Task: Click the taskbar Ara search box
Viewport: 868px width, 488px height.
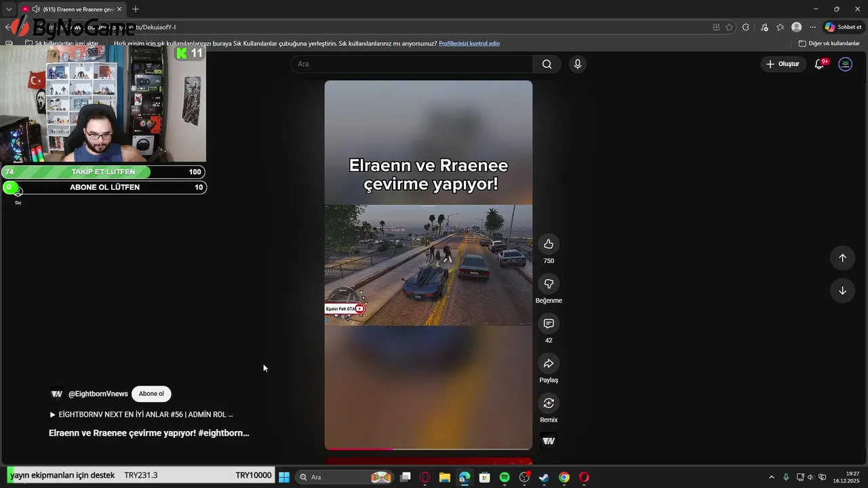Action: 346,477
